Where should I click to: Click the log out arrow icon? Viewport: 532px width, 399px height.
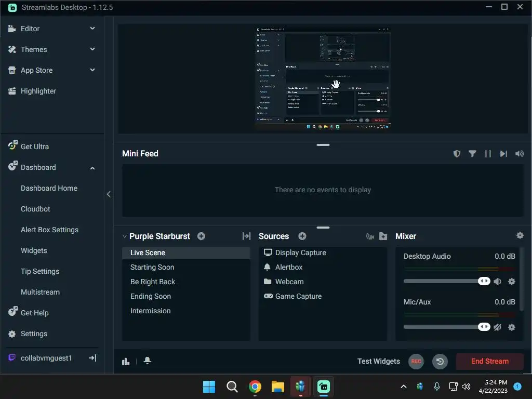click(92, 358)
